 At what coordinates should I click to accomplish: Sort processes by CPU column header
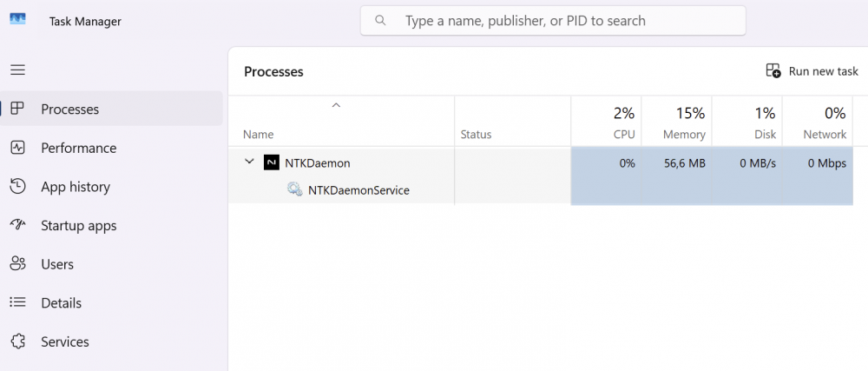606,122
